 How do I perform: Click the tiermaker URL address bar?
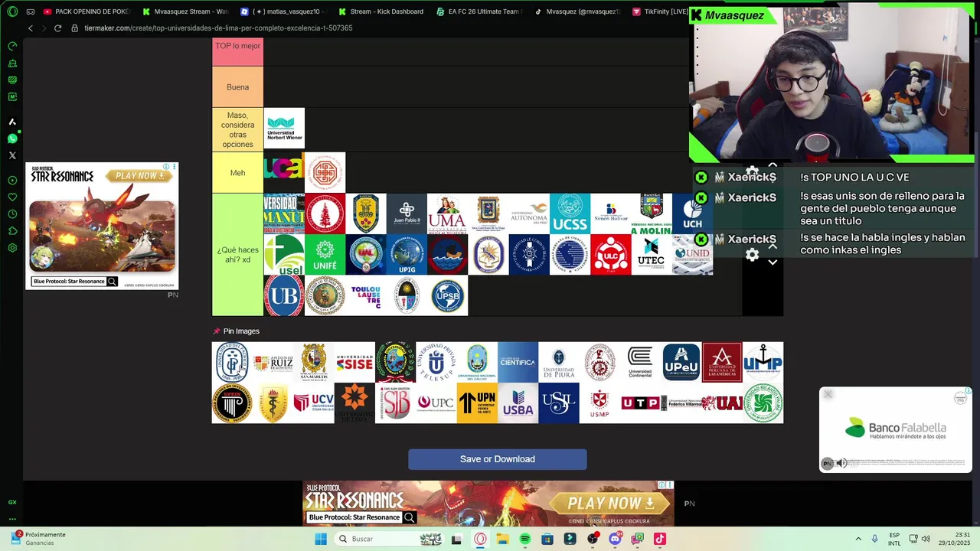(x=218, y=28)
